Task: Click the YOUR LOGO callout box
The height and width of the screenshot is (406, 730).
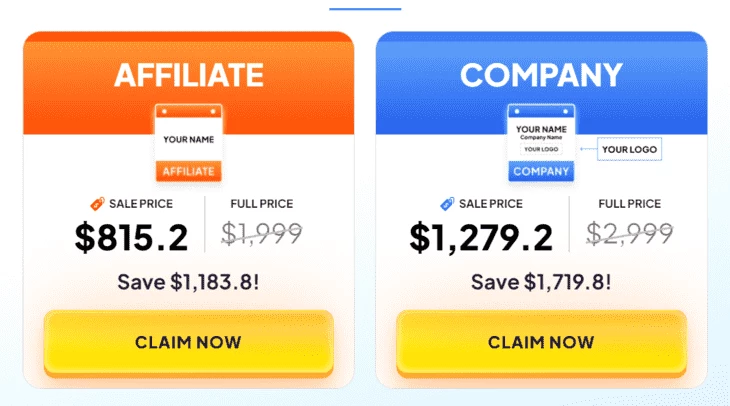Action: pos(629,149)
